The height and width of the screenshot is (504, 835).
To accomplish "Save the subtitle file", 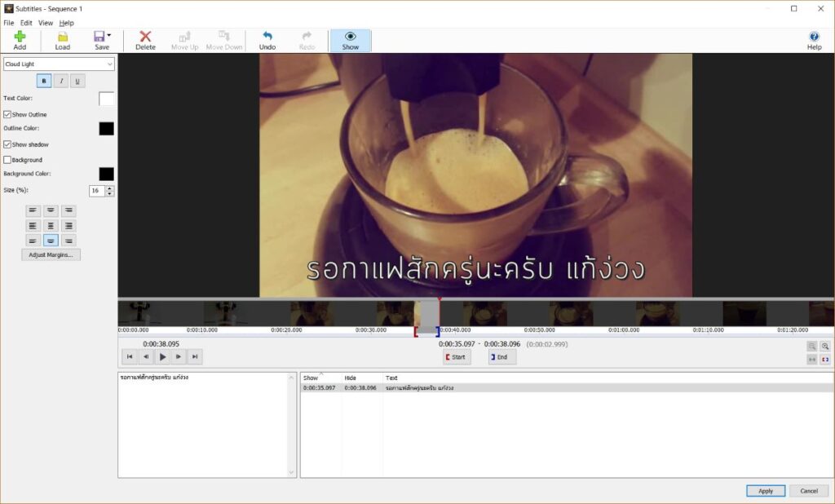I will (x=99, y=38).
